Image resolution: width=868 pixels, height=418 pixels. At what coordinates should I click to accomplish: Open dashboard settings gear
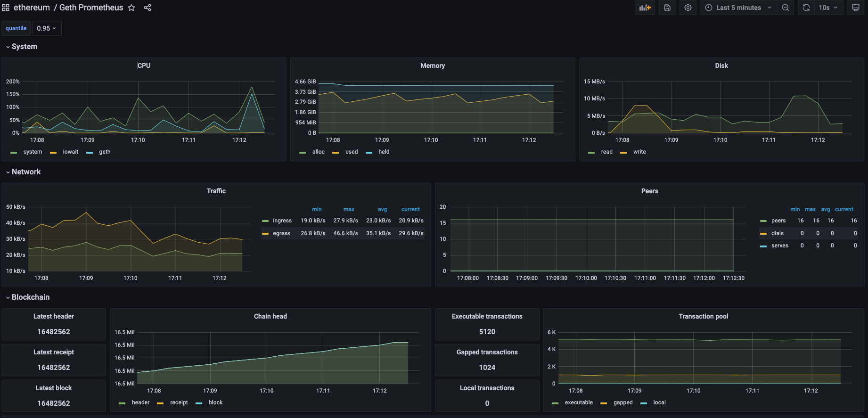pyautogui.click(x=688, y=8)
